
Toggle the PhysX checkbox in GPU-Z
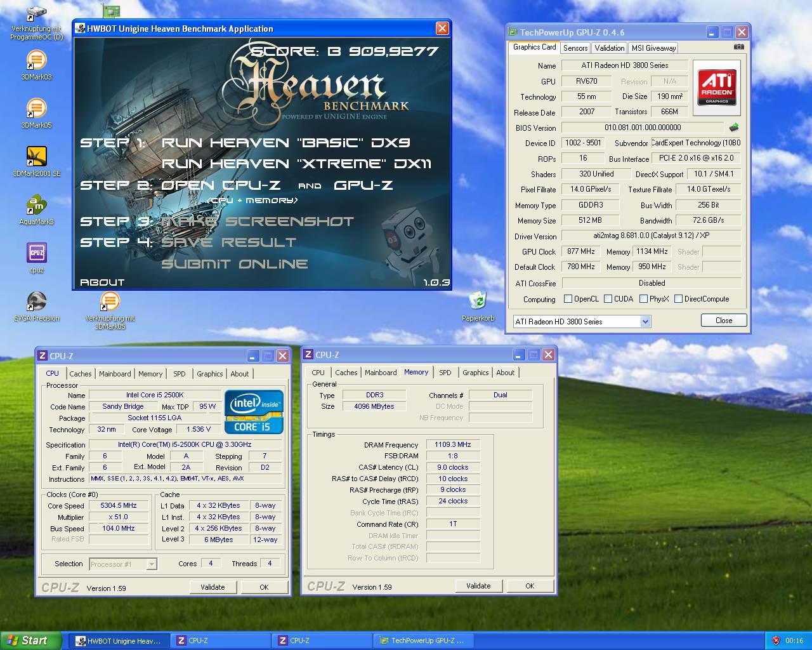pos(643,299)
